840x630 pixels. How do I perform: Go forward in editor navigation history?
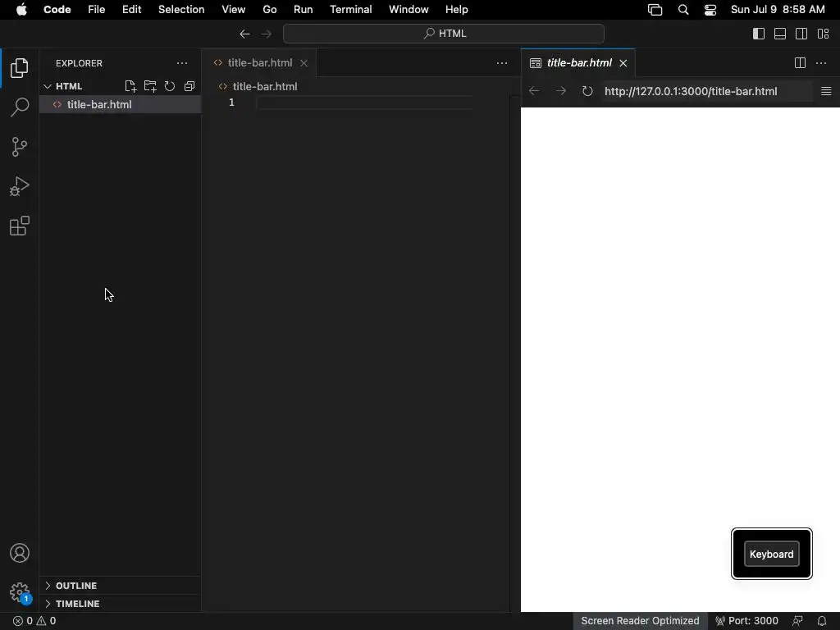coord(267,34)
